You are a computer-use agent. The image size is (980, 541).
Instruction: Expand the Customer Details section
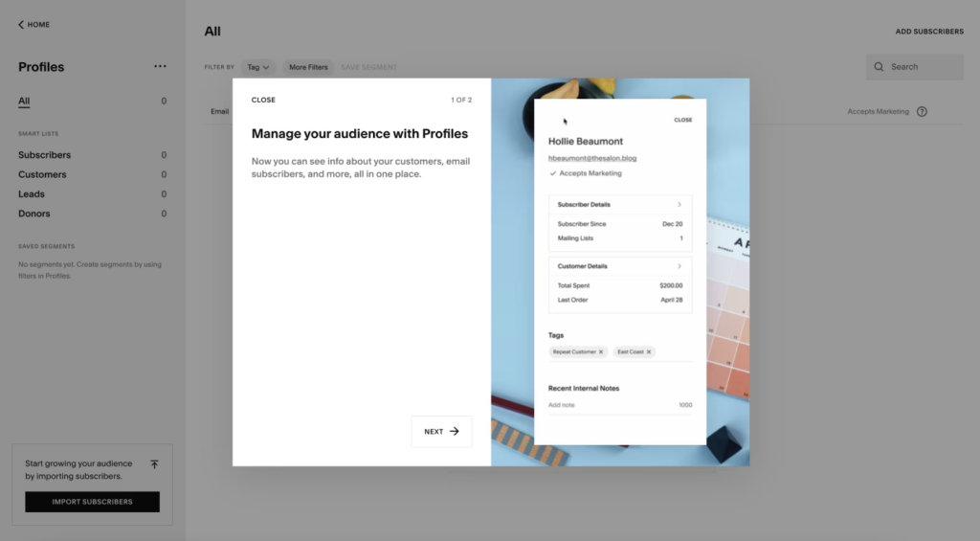pyautogui.click(x=679, y=266)
